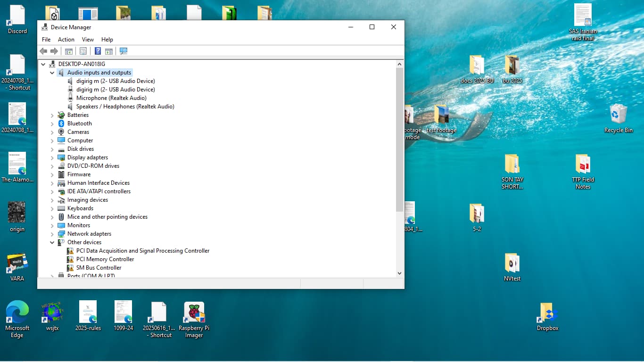Open the View menu
This screenshot has height=362, width=644.
point(88,40)
